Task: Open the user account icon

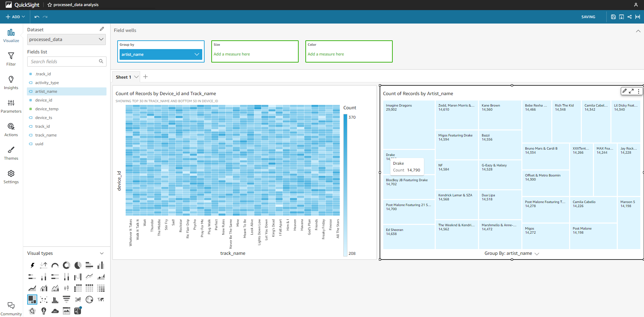Action: pos(636,5)
